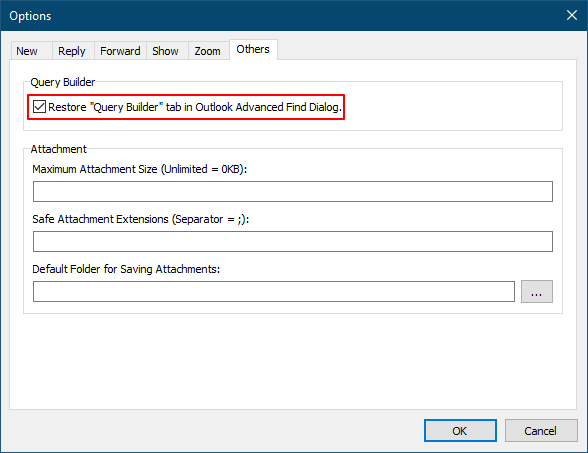Image resolution: width=588 pixels, height=453 pixels.
Task: Open folder browser with the ellipsis button
Action: [537, 291]
